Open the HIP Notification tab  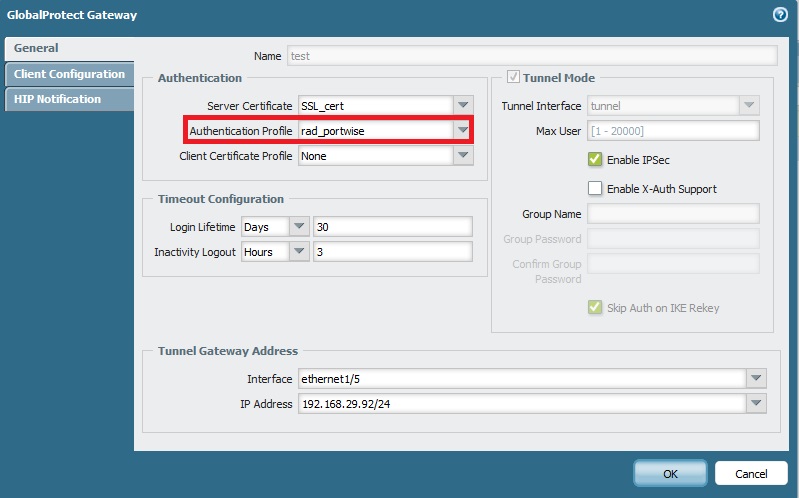pyautogui.click(x=57, y=99)
